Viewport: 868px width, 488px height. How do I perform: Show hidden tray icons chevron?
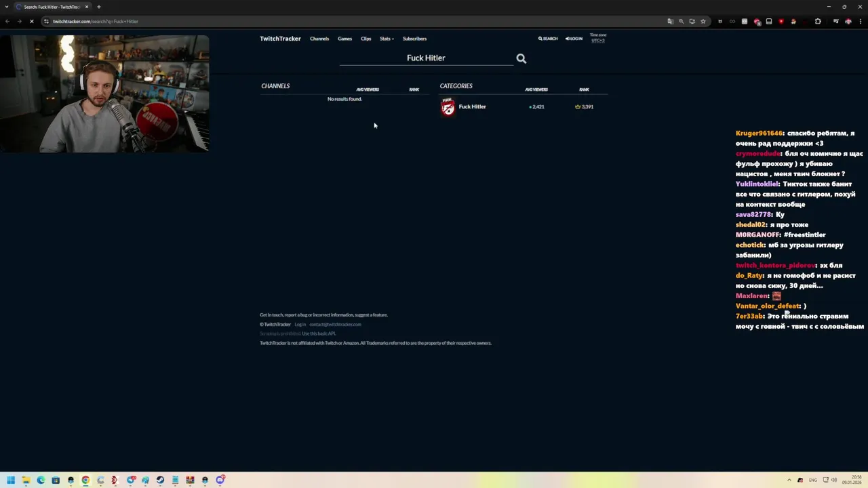coord(789,480)
